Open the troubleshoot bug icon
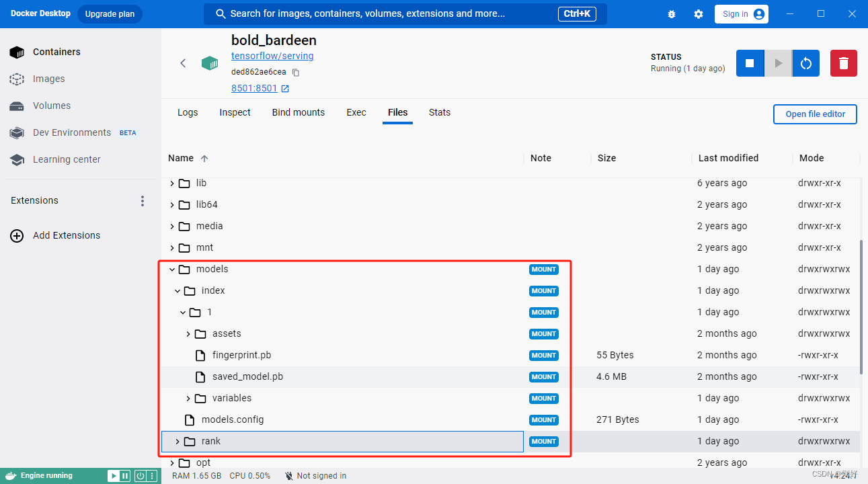This screenshot has width=868, height=484. tap(672, 14)
